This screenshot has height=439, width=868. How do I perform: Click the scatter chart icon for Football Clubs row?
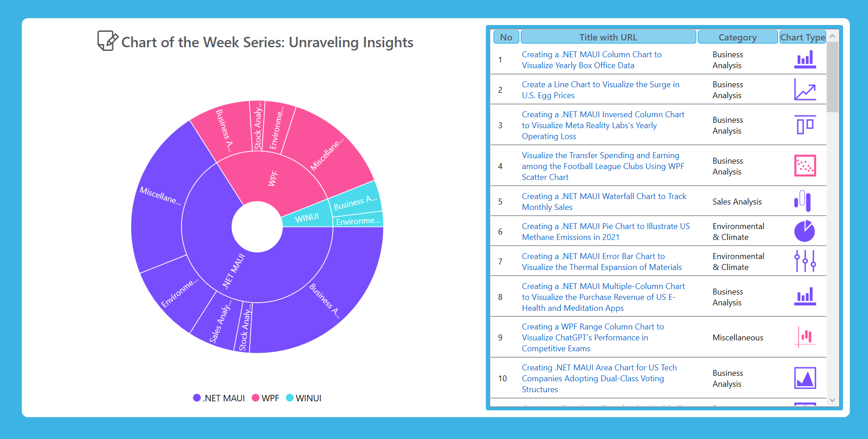pos(804,166)
